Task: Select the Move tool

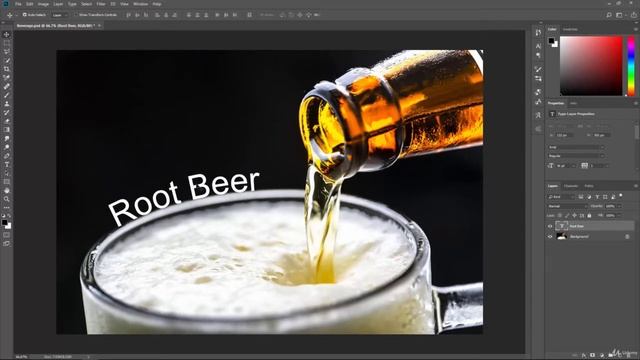Action: [x=7, y=35]
